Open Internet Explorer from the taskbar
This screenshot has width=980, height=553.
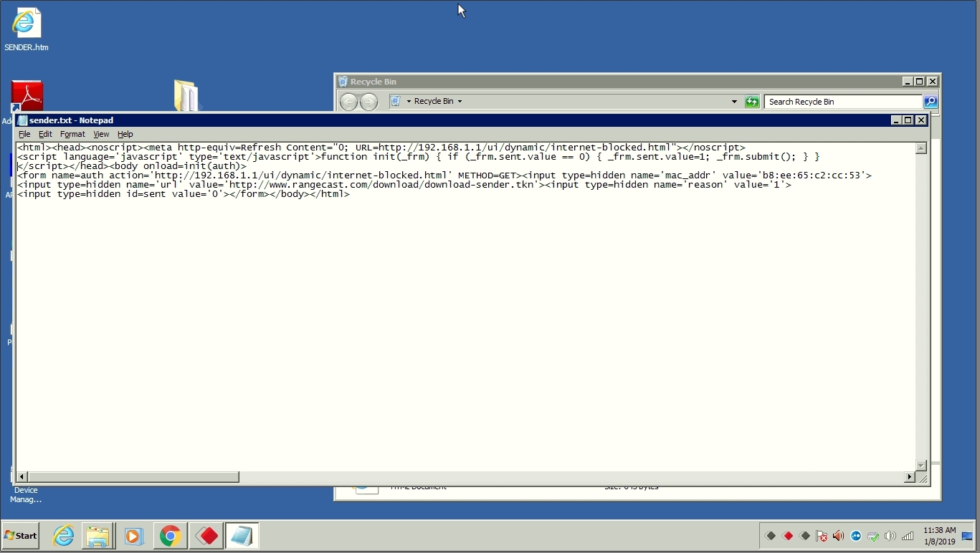click(x=63, y=536)
